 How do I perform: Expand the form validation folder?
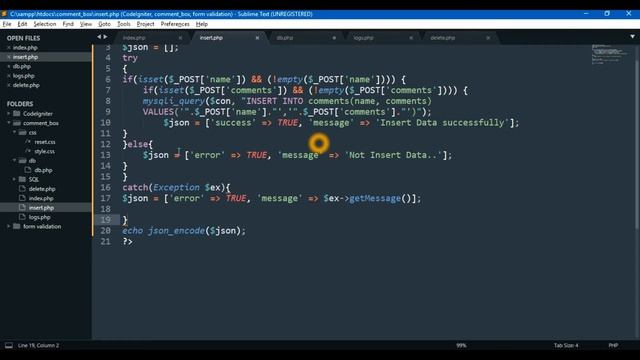[8, 226]
